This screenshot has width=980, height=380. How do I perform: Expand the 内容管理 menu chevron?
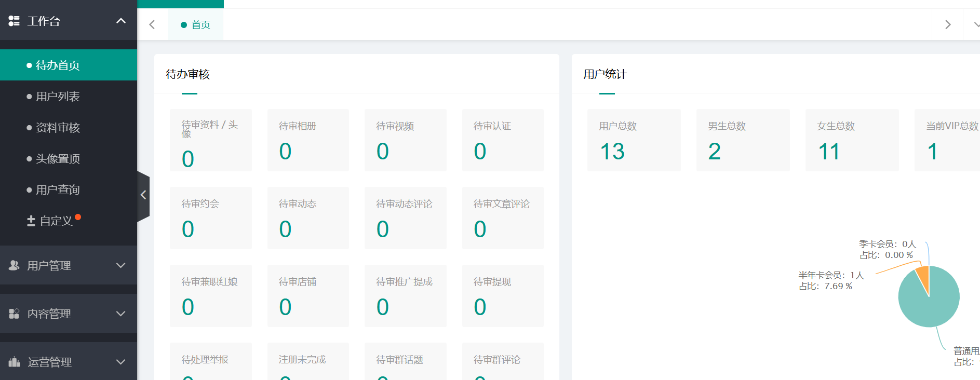click(x=121, y=314)
